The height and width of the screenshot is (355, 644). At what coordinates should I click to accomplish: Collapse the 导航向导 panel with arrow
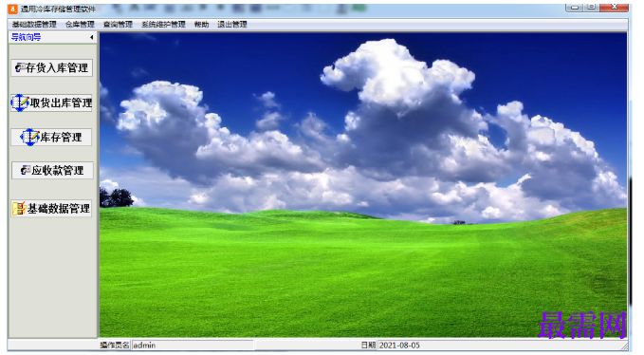[92, 37]
